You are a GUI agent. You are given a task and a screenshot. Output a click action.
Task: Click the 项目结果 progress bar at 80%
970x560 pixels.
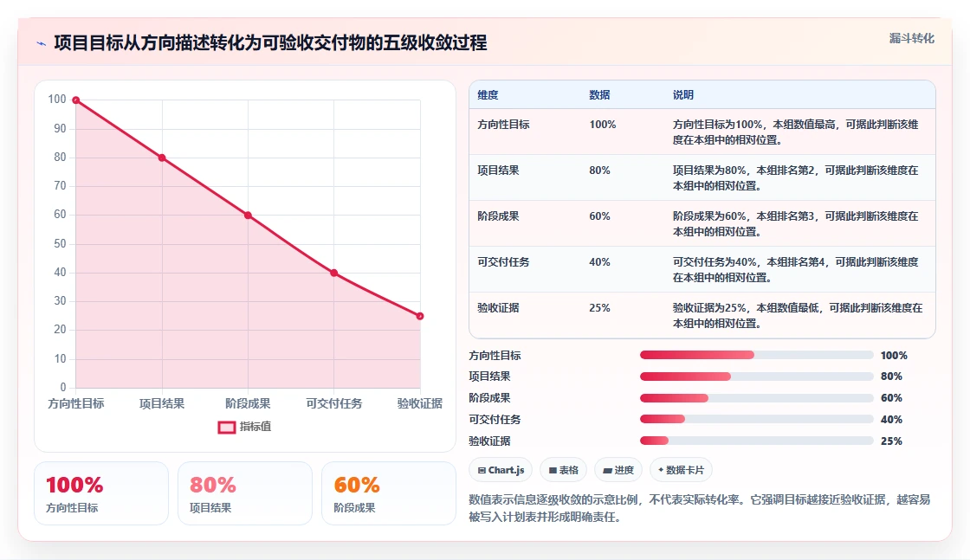click(756, 377)
